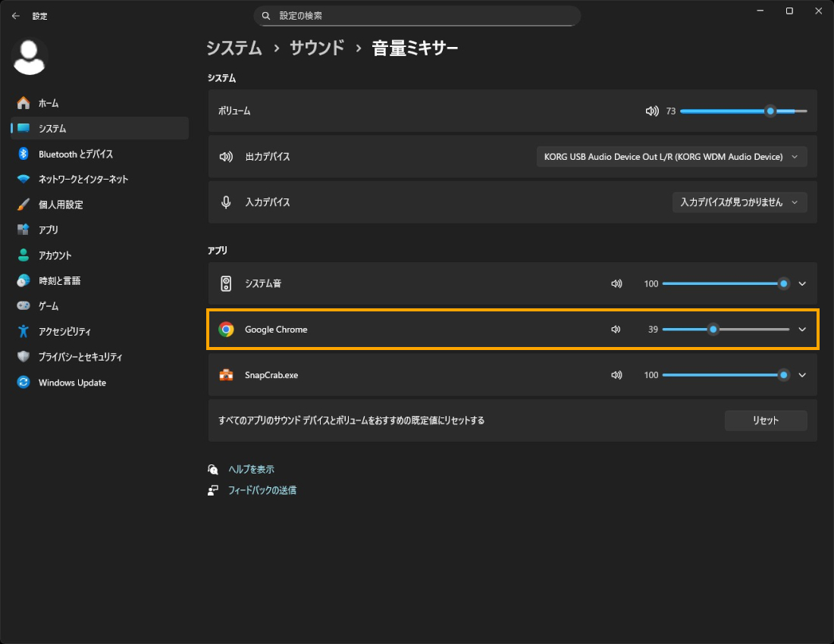Expand the Google Chrome row chevron

tap(802, 330)
